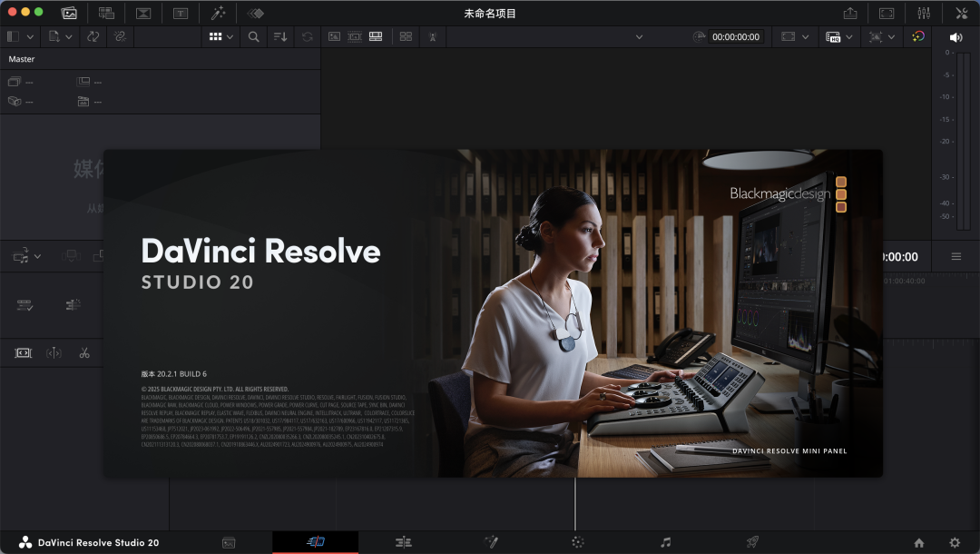Toggle the link clips chain icon
The width and height of the screenshot is (980, 554).
pyautogui.click(x=119, y=36)
